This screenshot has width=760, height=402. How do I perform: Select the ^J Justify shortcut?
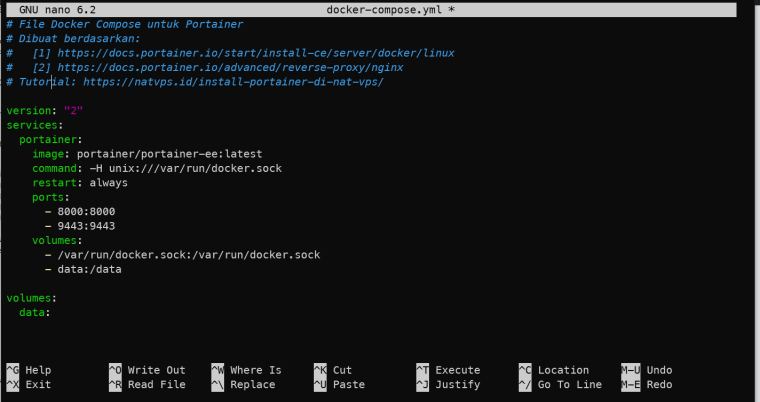coord(448,385)
